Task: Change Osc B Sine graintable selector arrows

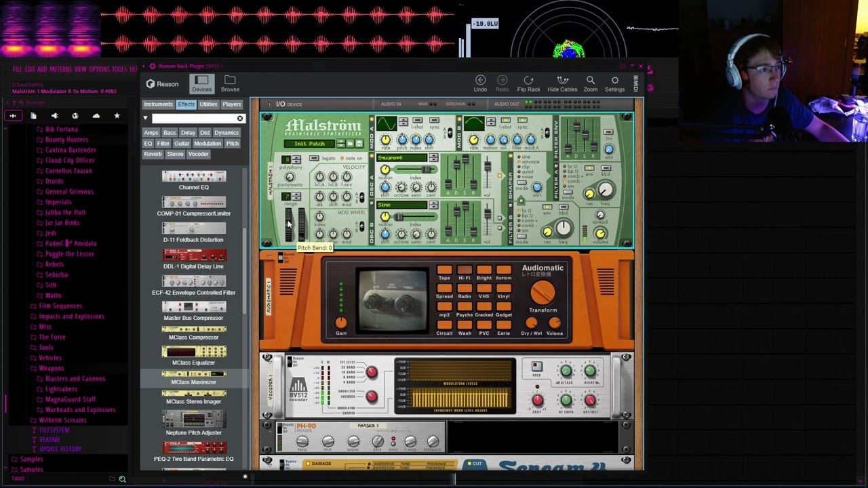Action: click(x=433, y=205)
